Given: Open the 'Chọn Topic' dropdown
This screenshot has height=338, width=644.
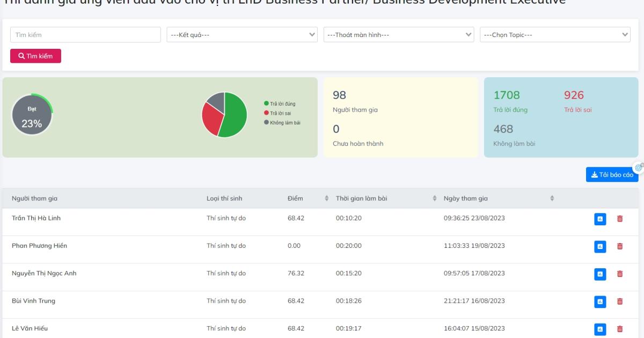Looking at the screenshot, I should pos(555,35).
